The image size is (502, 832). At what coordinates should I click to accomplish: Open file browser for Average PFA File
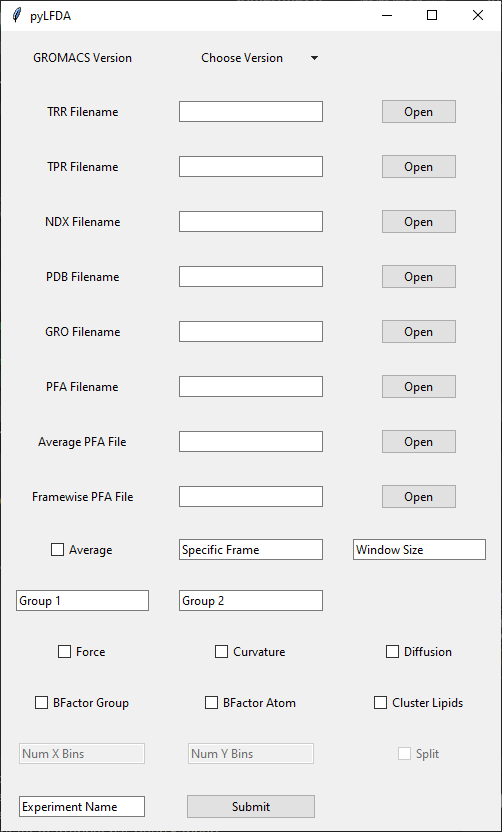click(x=419, y=441)
